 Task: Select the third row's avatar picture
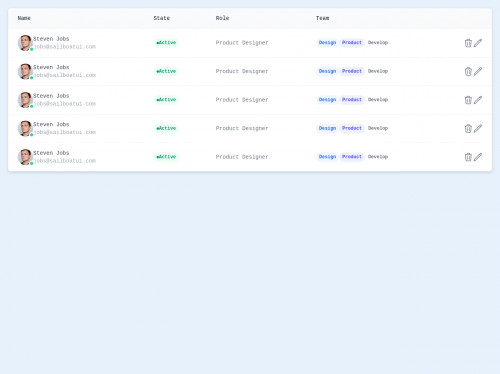click(25, 100)
